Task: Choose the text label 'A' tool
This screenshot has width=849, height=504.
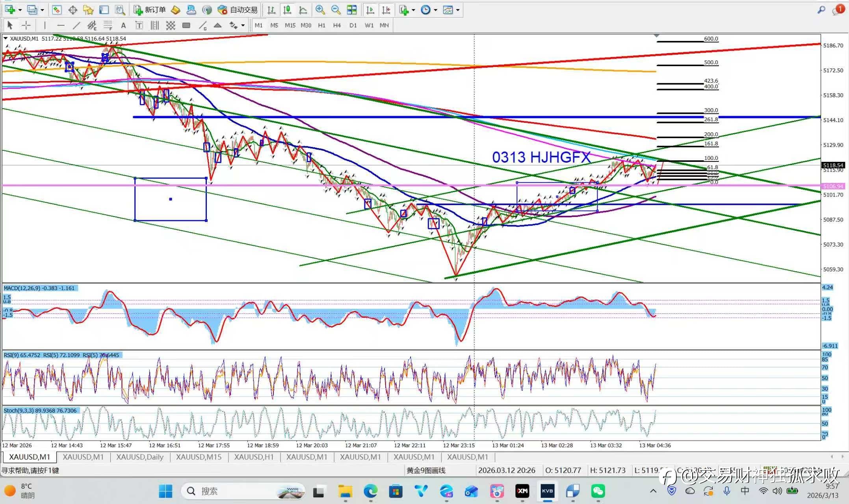Action: (123, 26)
